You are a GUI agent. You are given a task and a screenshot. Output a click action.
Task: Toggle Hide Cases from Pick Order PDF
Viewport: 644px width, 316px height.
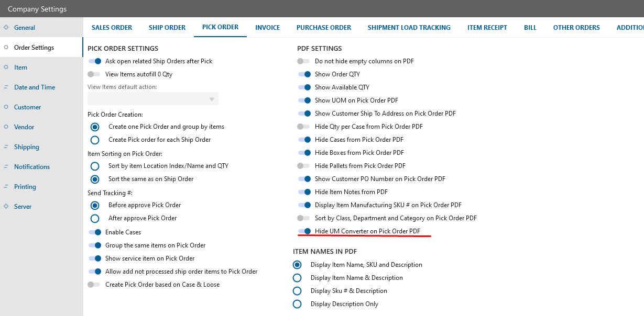pyautogui.click(x=304, y=140)
